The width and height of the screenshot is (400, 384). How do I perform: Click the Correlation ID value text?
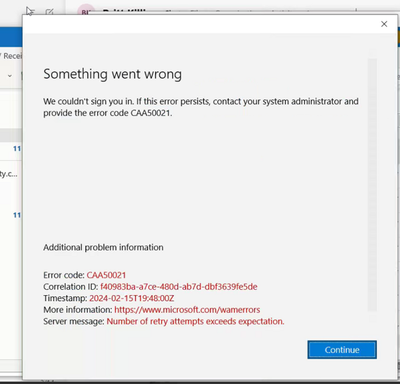click(x=179, y=287)
